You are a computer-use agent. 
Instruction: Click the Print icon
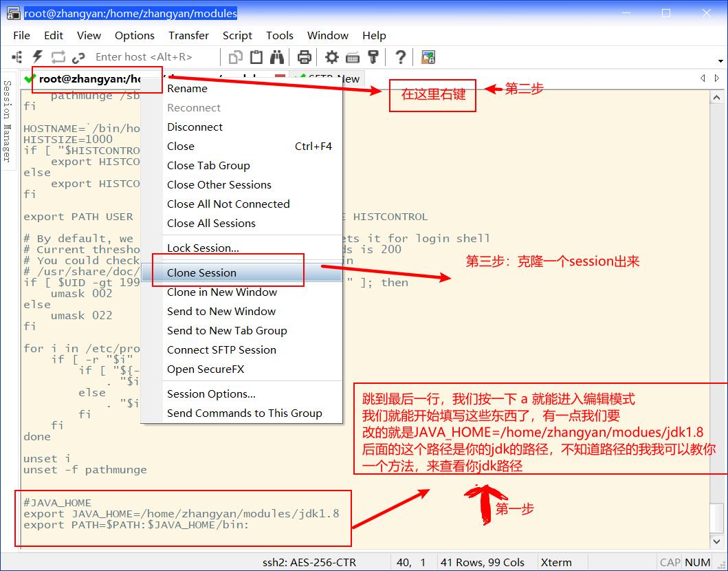[305, 57]
